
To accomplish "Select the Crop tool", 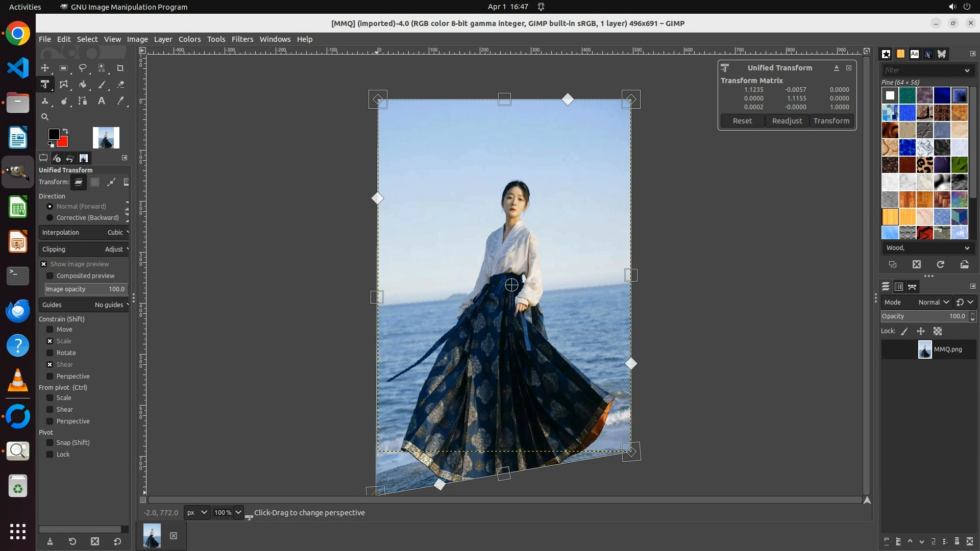I will [120, 68].
